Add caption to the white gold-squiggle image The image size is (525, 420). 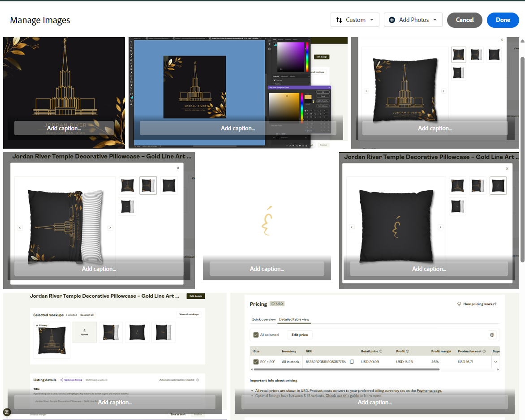[x=267, y=269]
